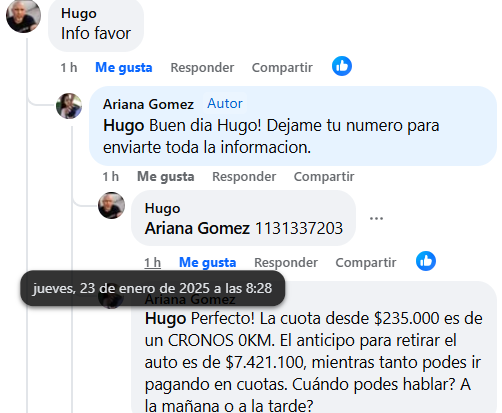Open the three-dot options for Hugo's reply
The height and width of the screenshot is (413, 502).
coord(376,218)
